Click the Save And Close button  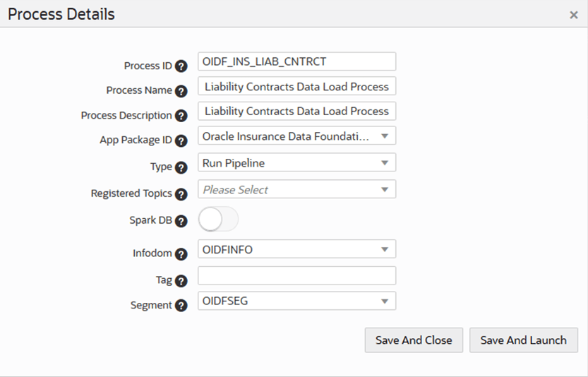(414, 340)
